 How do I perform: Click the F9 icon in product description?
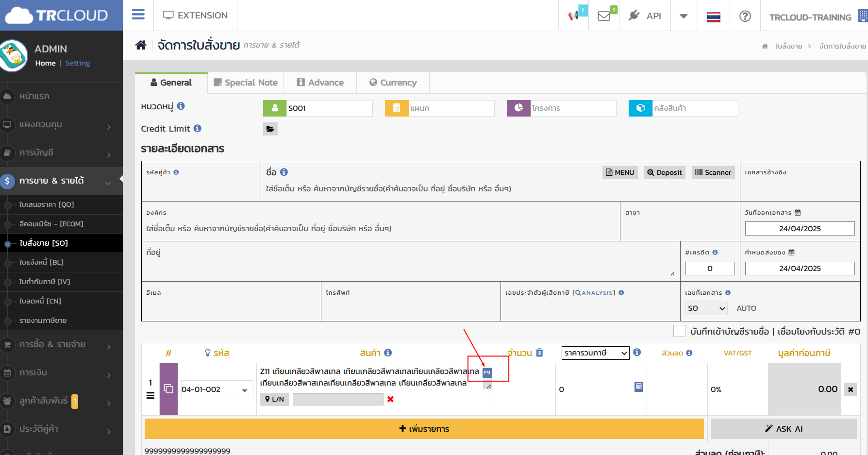coord(487,373)
